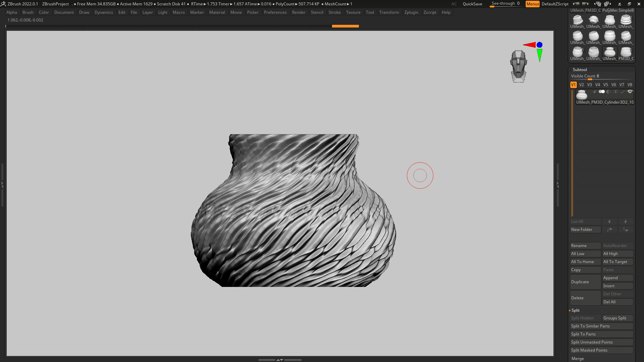Click the Append button
The image size is (644, 362).
pyautogui.click(x=618, y=278)
